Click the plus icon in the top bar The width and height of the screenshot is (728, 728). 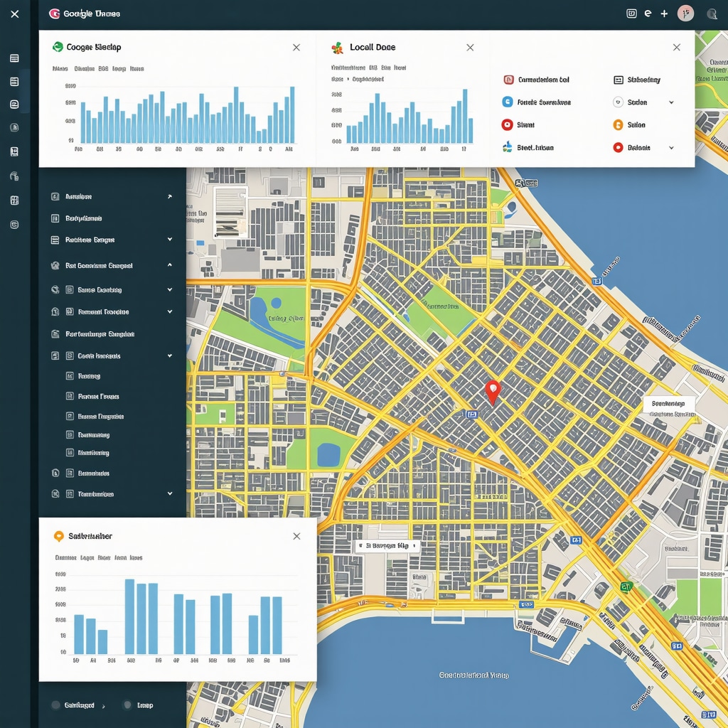664,14
